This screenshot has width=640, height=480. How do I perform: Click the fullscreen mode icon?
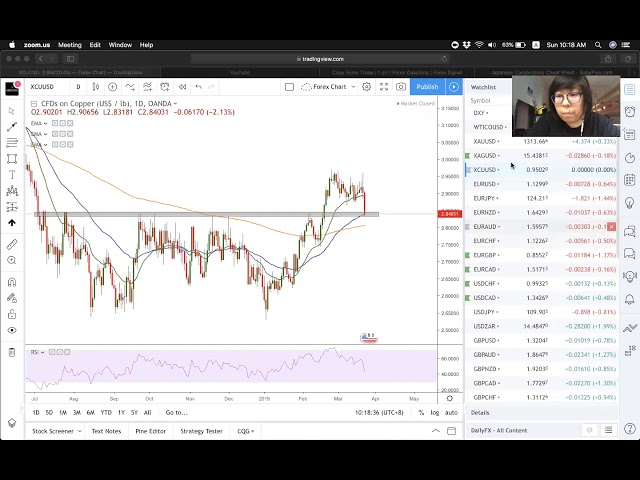click(384, 87)
